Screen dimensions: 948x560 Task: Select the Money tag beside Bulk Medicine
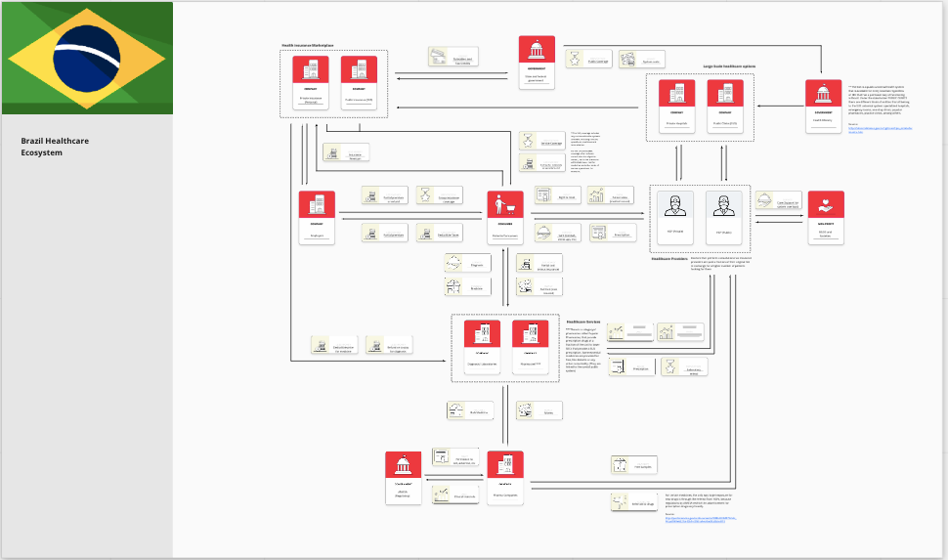539,410
